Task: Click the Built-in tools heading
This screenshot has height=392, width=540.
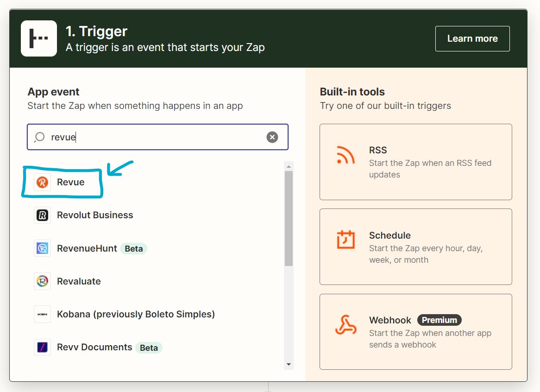Action: (x=352, y=92)
